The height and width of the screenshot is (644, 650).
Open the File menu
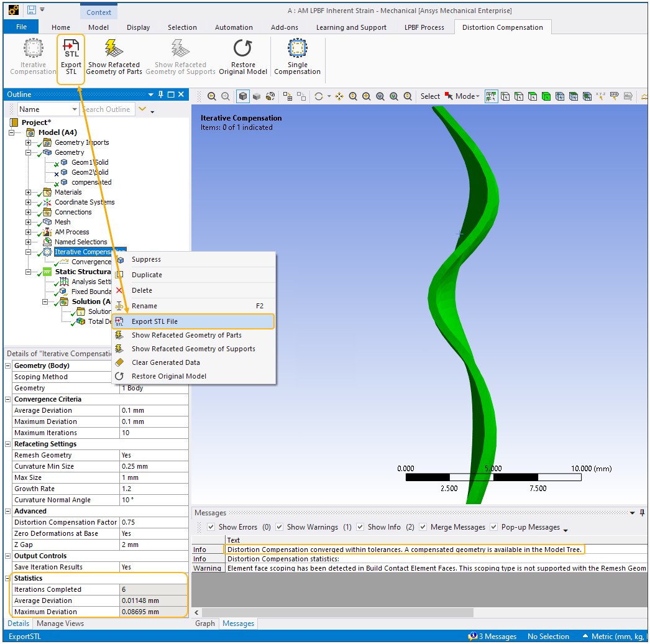tap(21, 27)
